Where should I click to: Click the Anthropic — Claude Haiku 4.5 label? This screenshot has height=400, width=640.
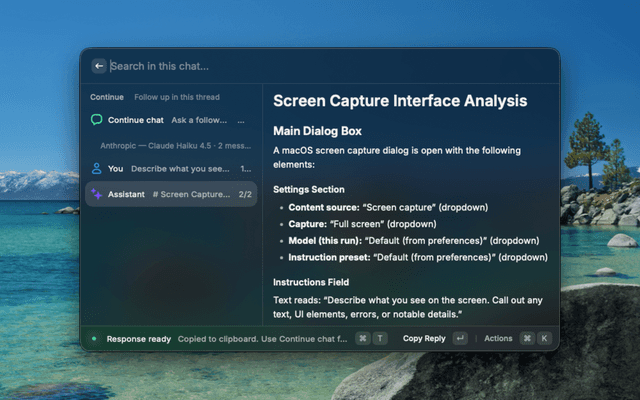(176, 146)
